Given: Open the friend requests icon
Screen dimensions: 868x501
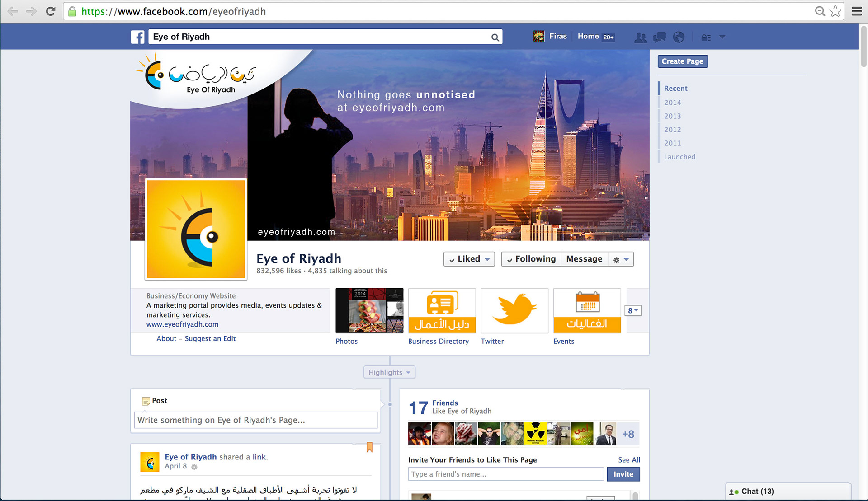Looking at the screenshot, I should [x=640, y=37].
